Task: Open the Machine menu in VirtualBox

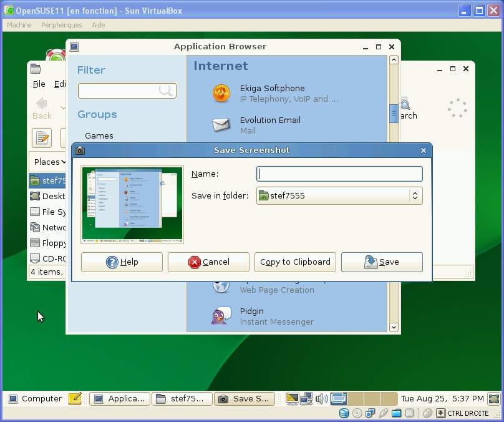Action: 19,25
